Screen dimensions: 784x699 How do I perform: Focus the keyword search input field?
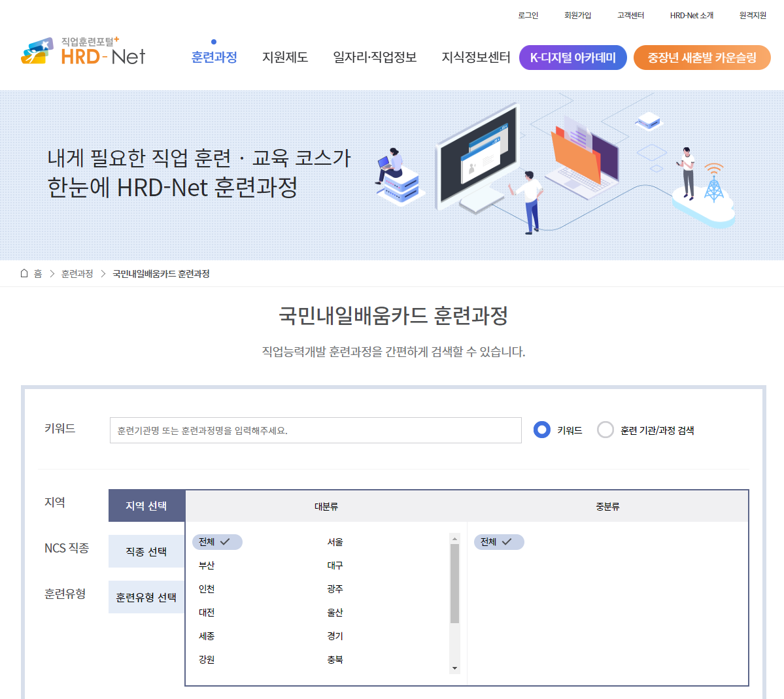coord(316,430)
